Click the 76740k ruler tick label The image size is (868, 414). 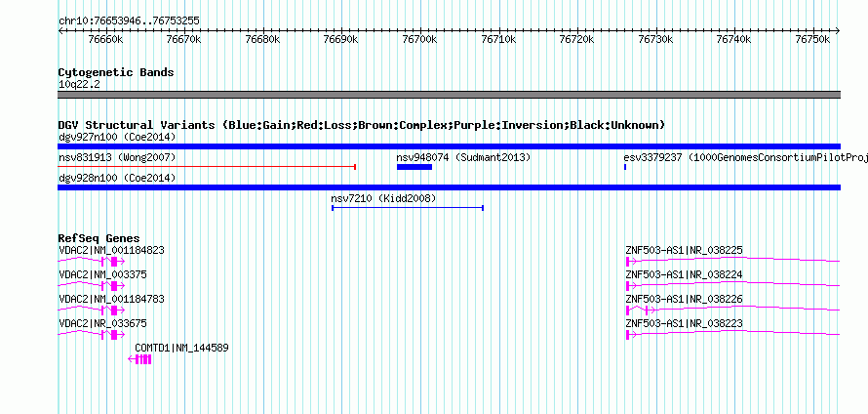tap(734, 39)
